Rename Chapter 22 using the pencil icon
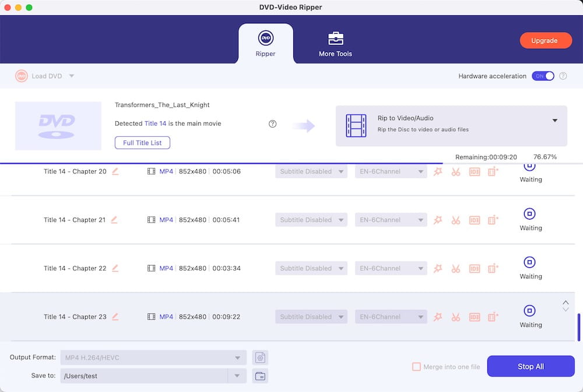583x392 pixels. tap(115, 269)
